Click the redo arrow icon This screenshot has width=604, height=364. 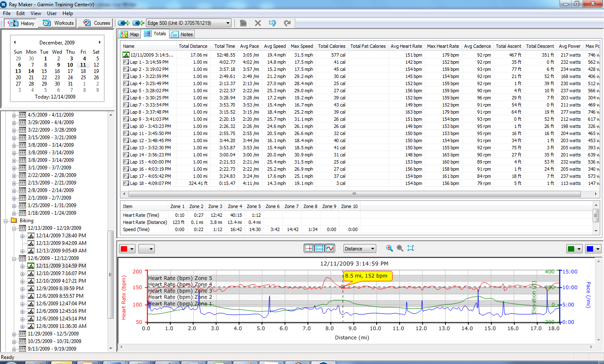coord(287,23)
